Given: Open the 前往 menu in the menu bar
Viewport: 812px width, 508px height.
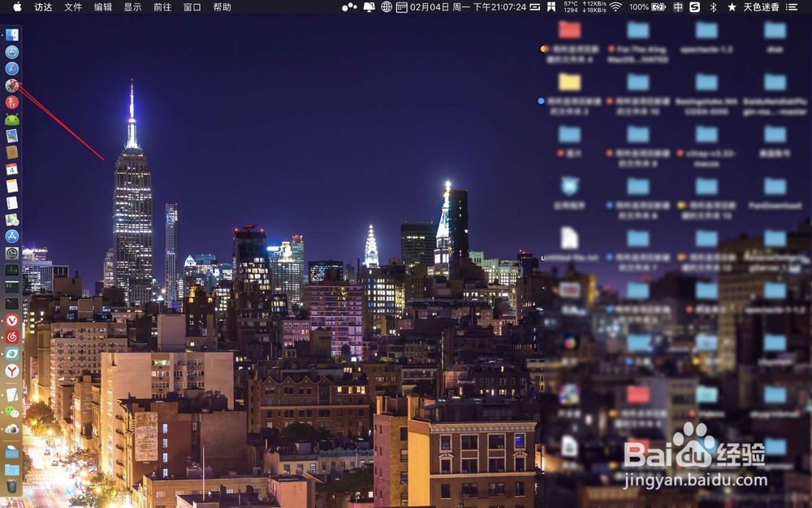Looking at the screenshot, I should coord(161,7).
